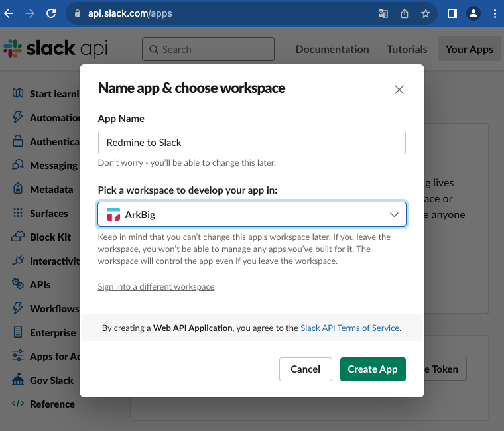Toggle the browser side panel icon
The image size is (504, 431).
pyautogui.click(x=452, y=13)
